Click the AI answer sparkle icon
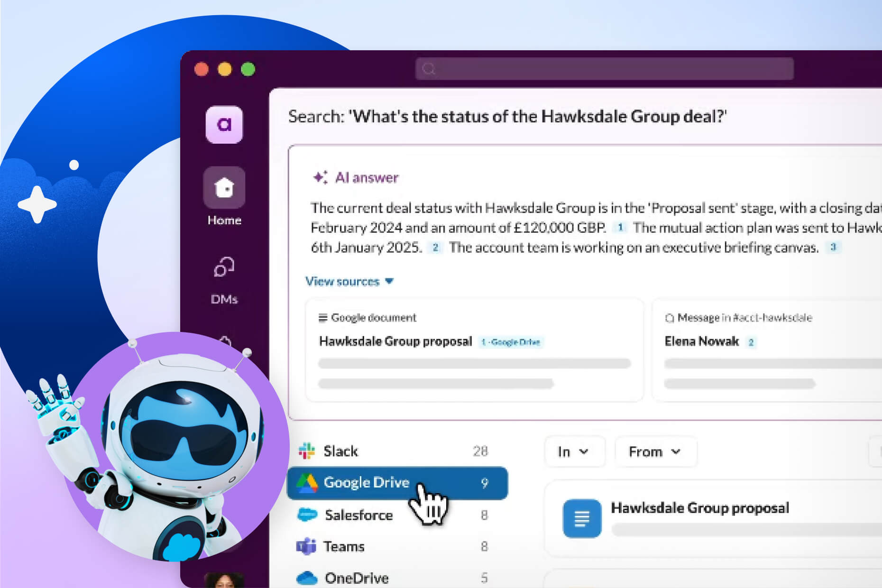The height and width of the screenshot is (588, 882). (x=320, y=177)
